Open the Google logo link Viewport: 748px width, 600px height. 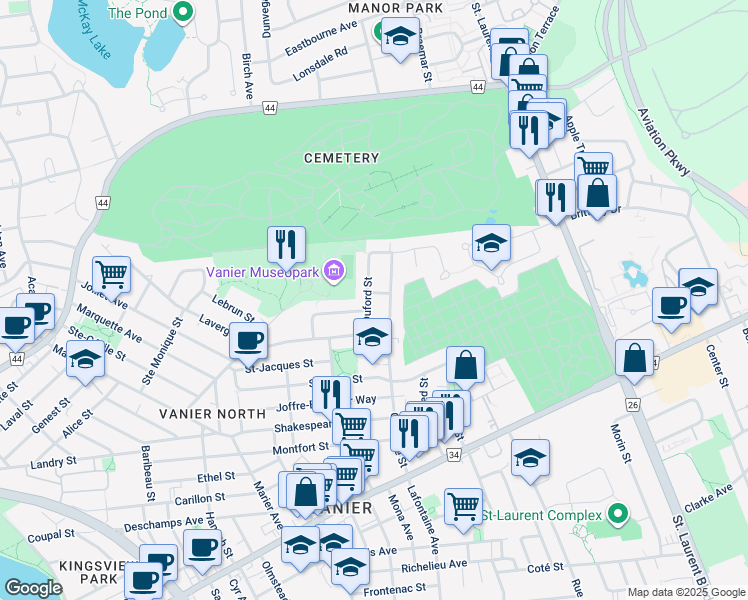click(33, 588)
